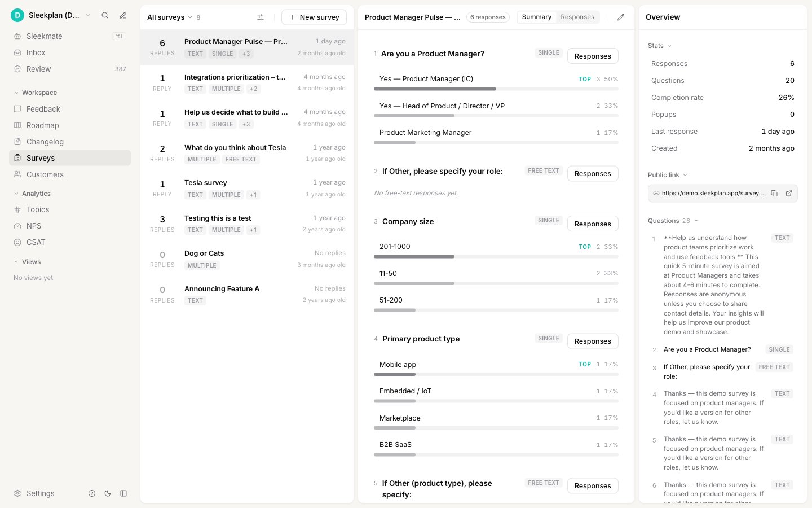Click the 387 Review count badge
The height and width of the screenshot is (508, 812).
click(121, 69)
